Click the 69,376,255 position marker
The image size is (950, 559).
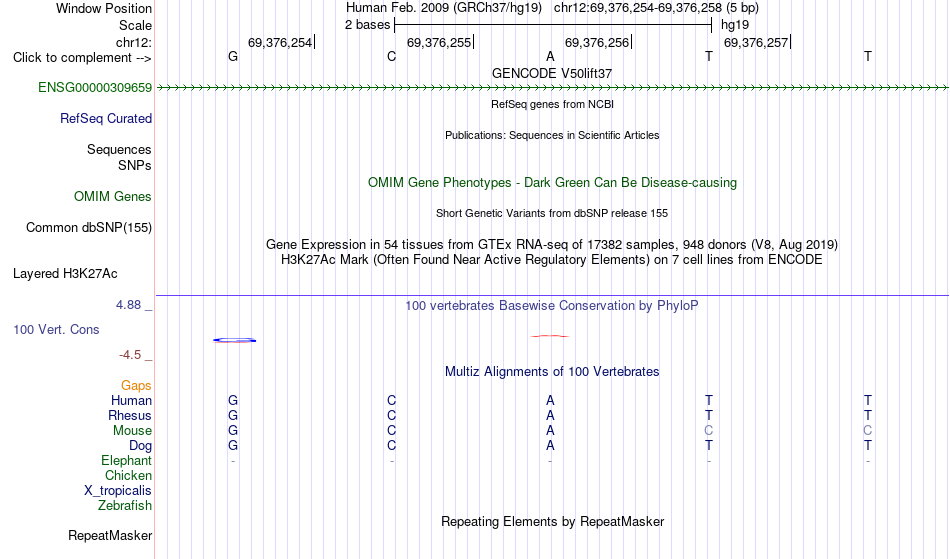pos(439,43)
